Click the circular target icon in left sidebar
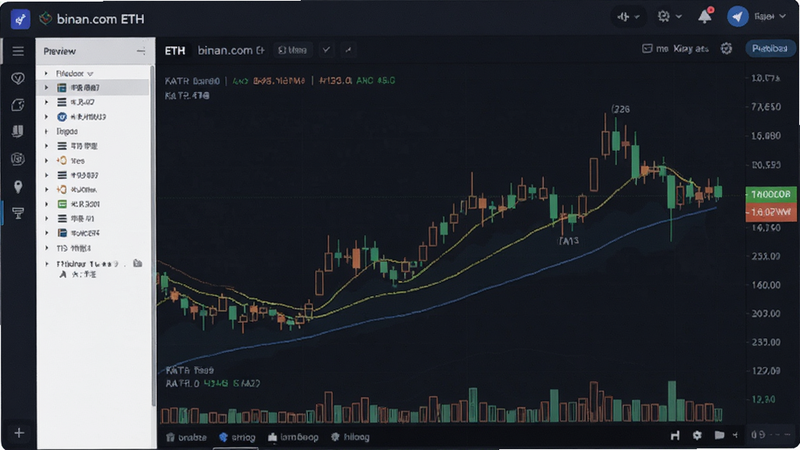This screenshot has height=450, width=800. 18,159
